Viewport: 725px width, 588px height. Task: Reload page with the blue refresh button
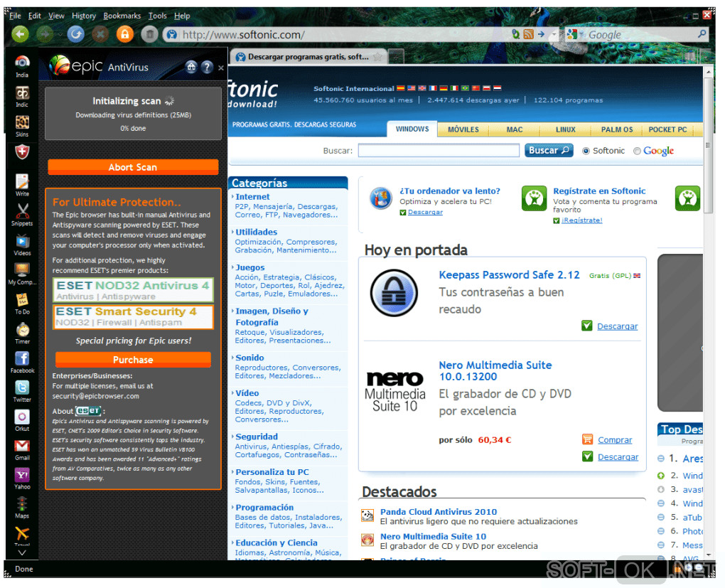coord(75,33)
